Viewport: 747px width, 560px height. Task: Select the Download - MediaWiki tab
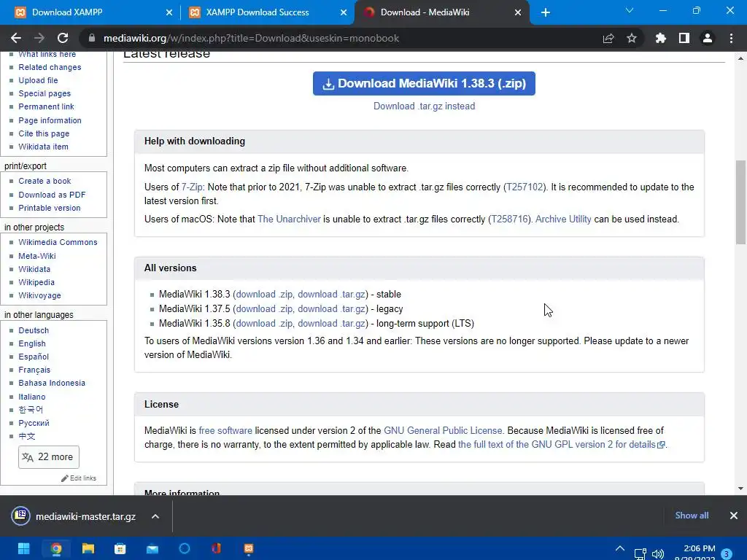pos(425,12)
